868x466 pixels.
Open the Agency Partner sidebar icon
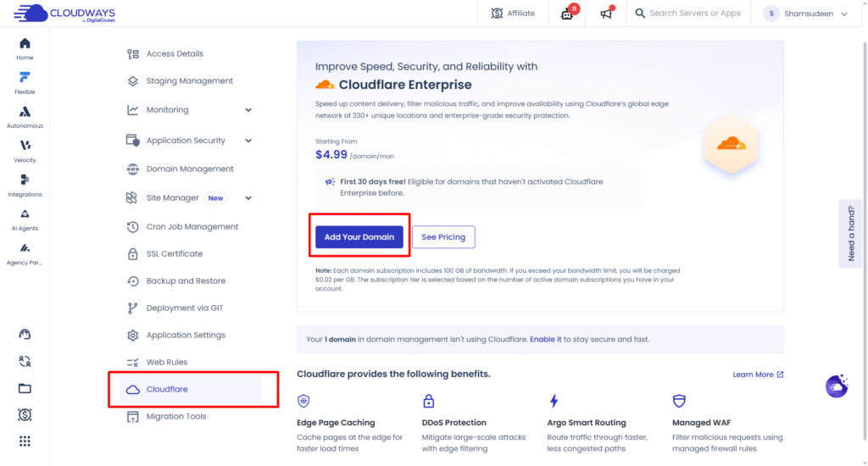pos(25,254)
